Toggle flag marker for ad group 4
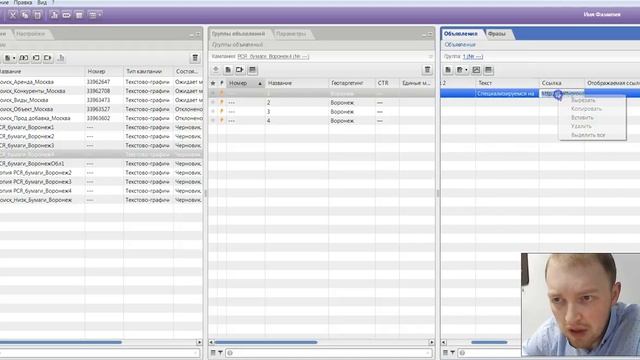 point(222,120)
